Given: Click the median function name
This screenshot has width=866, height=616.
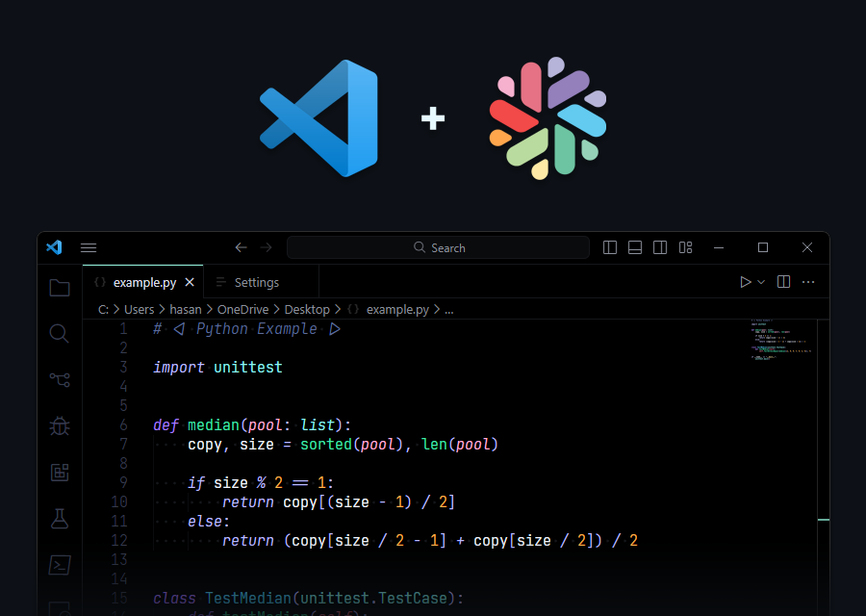Looking at the screenshot, I should (x=214, y=424).
